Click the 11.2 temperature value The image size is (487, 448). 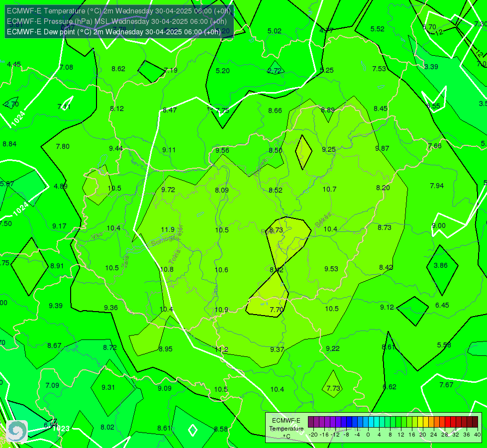coord(221,349)
